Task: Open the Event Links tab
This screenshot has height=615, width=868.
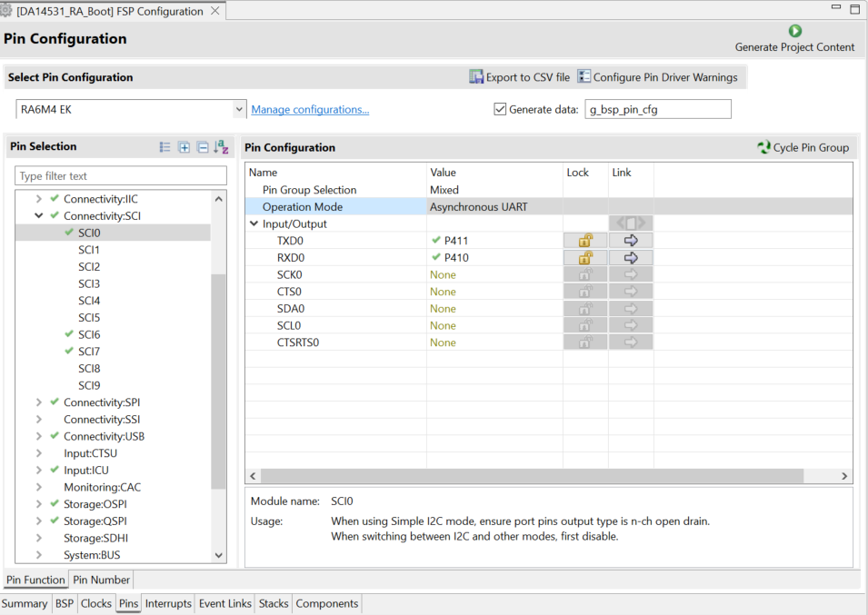Action: point(225,603)
